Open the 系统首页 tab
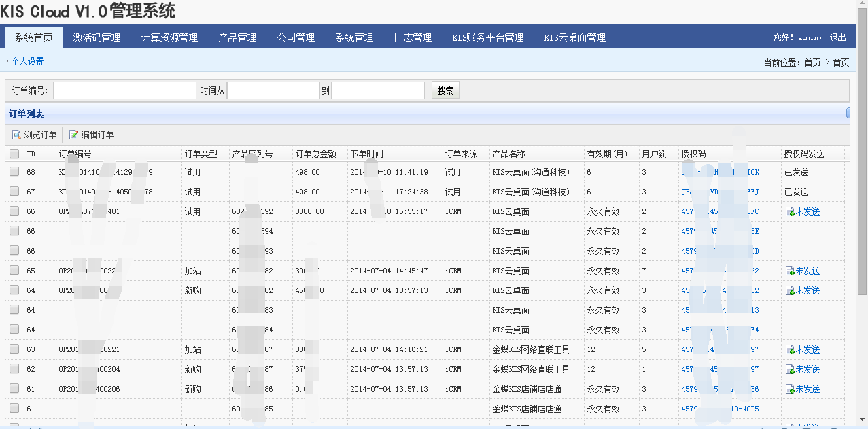This screenshot has width=868, height=429. (x=33, y=37)
